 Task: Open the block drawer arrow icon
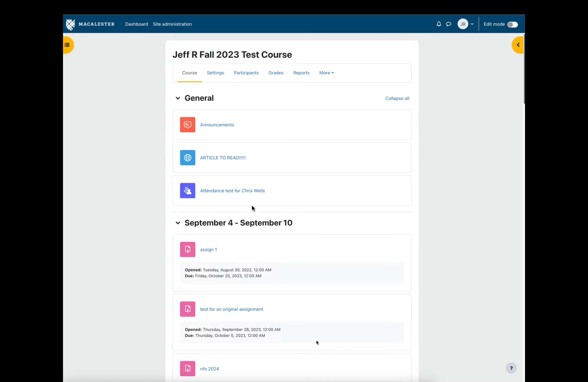[x=518, y=45]
